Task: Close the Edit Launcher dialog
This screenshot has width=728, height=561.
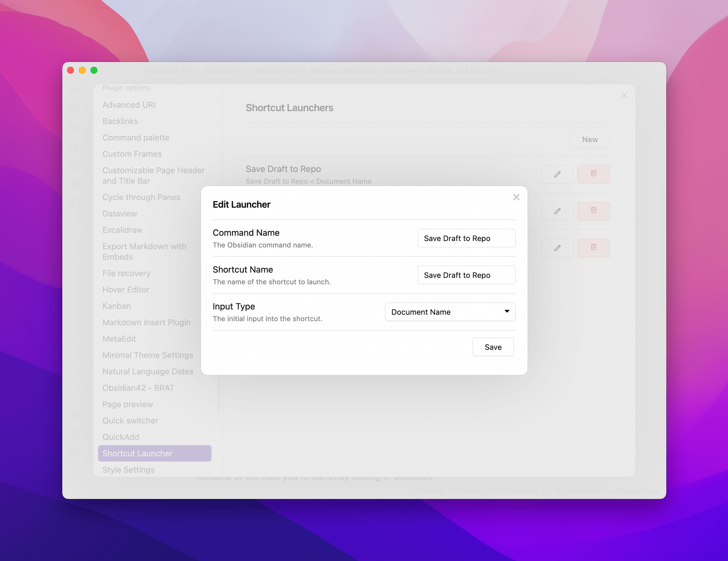Action: click(516, 196)
